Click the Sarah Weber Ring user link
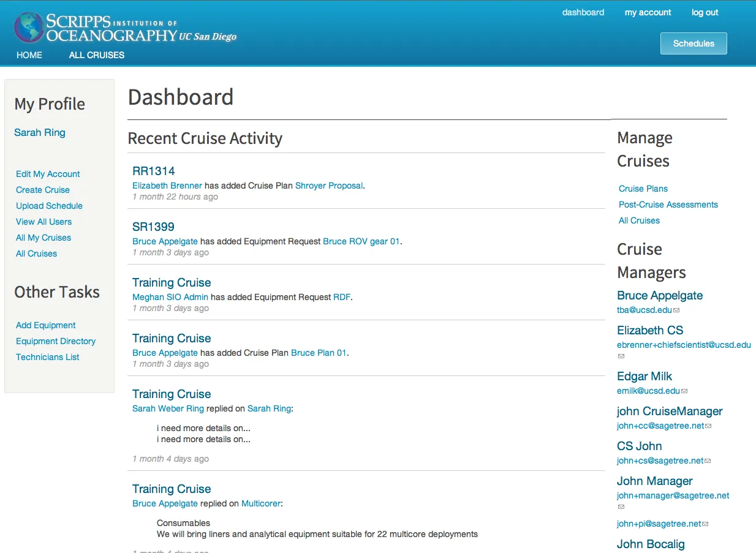This screenshot has height=553, width=756. pos(168,408)
